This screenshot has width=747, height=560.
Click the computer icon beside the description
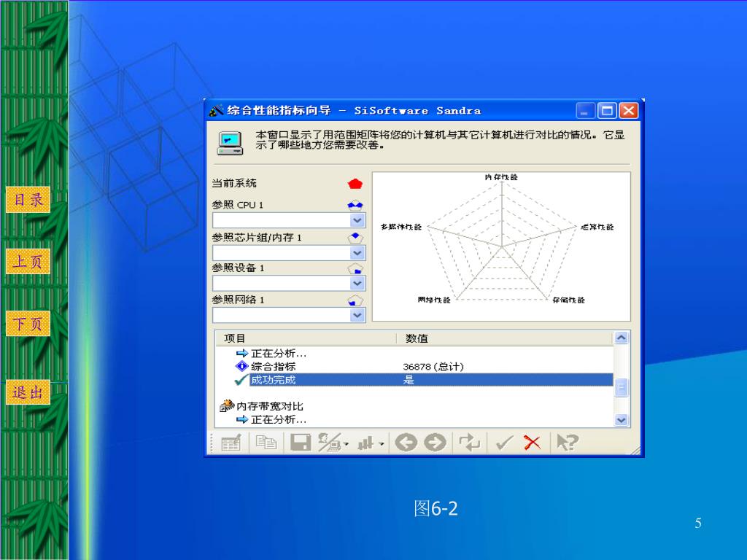coord(230,144)
